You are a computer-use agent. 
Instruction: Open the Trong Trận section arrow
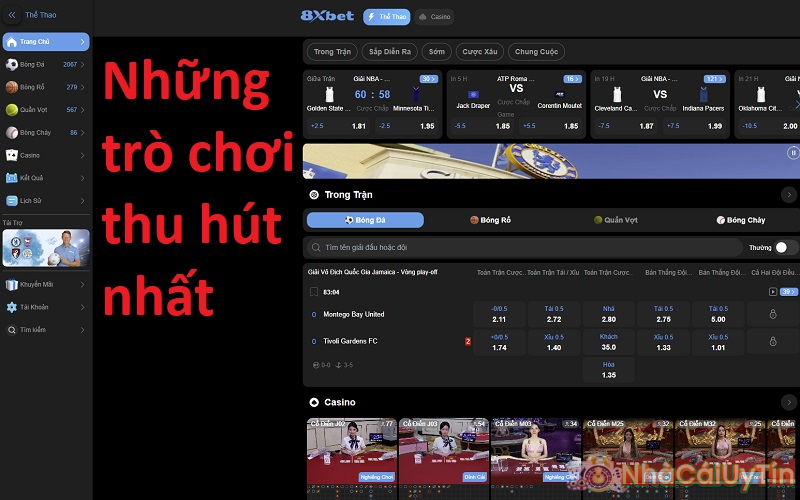pyautogui.click(x=789, y=195)
